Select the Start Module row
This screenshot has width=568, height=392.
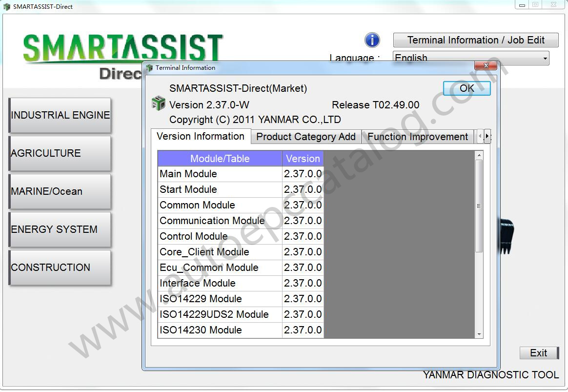point(241,189)
